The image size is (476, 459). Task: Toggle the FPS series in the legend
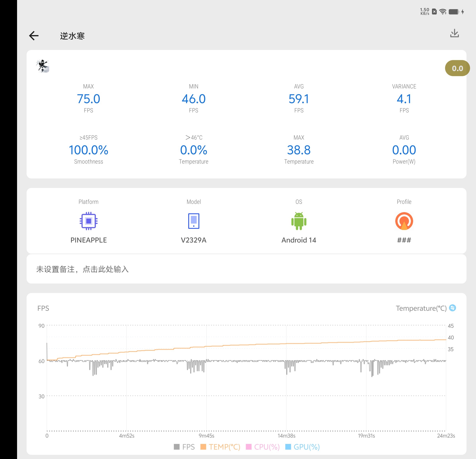184,447
